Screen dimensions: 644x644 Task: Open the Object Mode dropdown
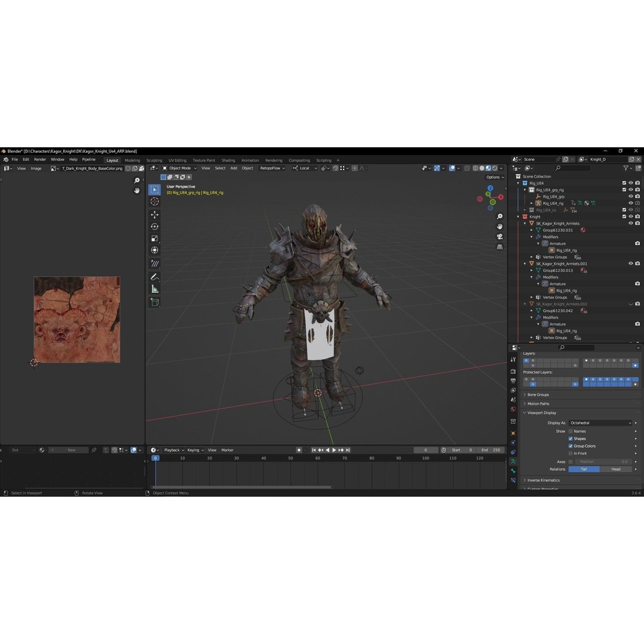tap(179, 168)
